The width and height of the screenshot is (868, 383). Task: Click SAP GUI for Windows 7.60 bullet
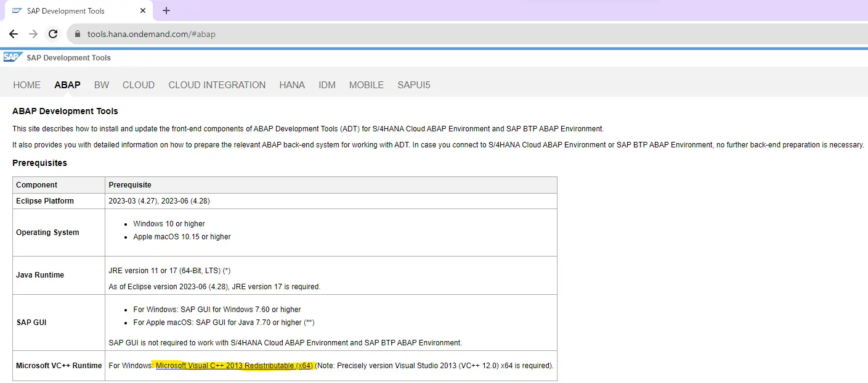[217, 310]
